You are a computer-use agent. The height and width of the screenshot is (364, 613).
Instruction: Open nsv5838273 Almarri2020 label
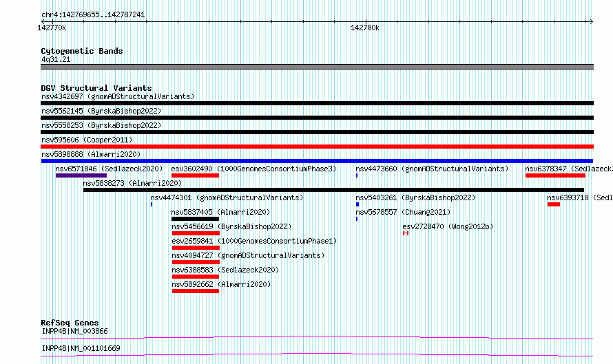click(132, 183)
